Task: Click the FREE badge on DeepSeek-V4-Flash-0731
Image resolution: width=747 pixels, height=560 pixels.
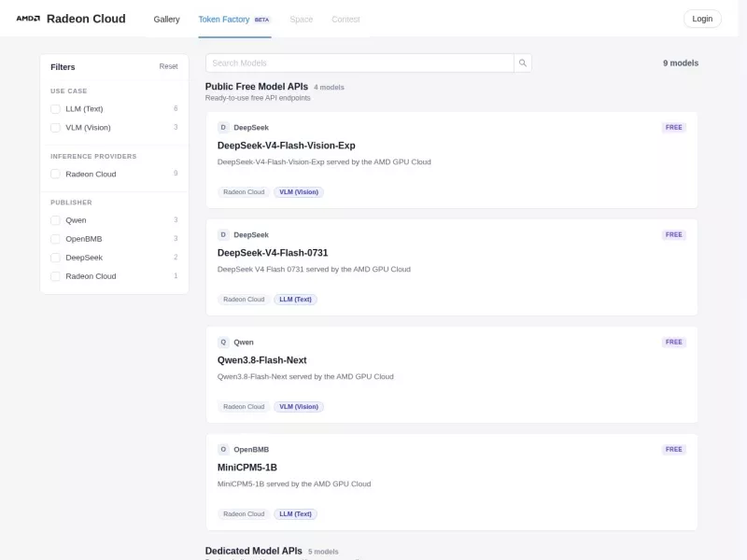Action: pyautogui.click(x=673, y=235)
